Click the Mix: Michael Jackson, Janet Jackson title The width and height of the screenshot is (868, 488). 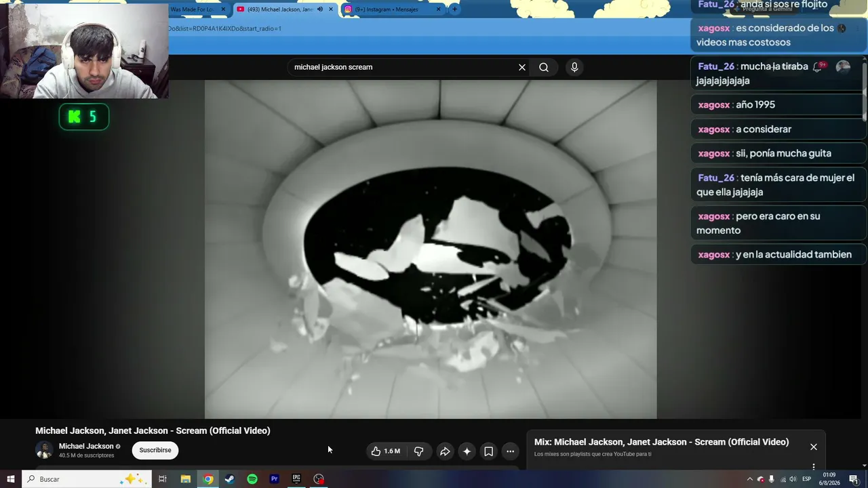(661, 442)
